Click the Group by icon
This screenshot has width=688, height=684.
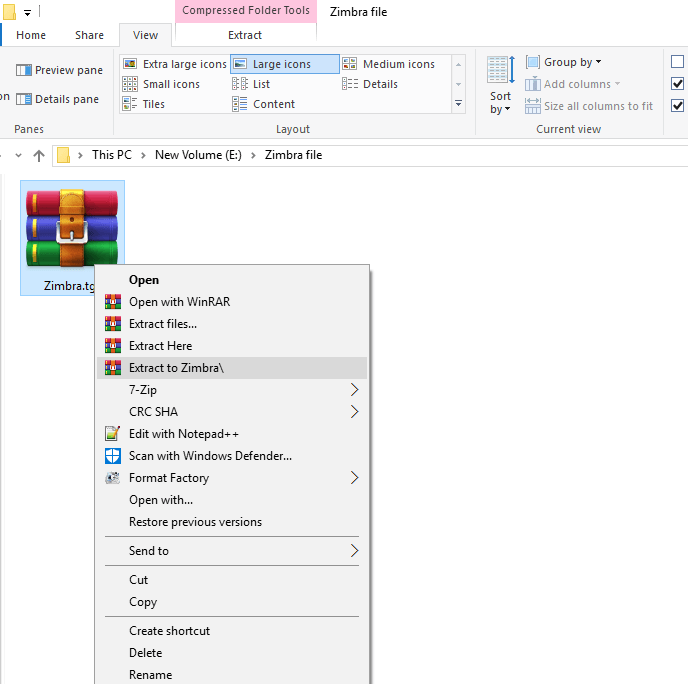533,62
